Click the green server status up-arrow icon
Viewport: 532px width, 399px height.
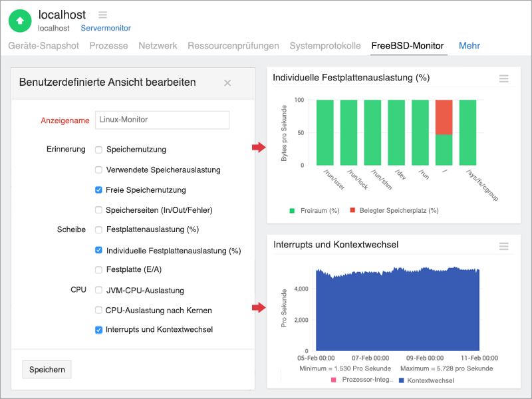point(20,21)
